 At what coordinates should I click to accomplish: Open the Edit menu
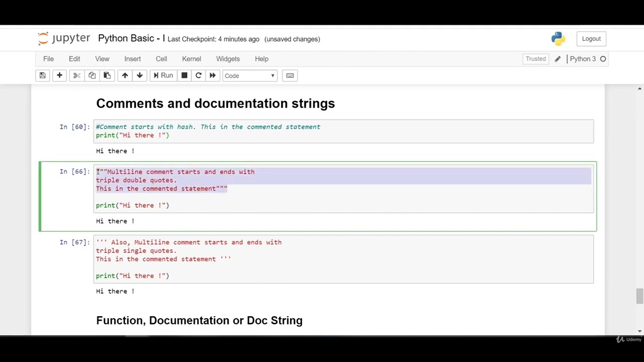click(74, 59)
